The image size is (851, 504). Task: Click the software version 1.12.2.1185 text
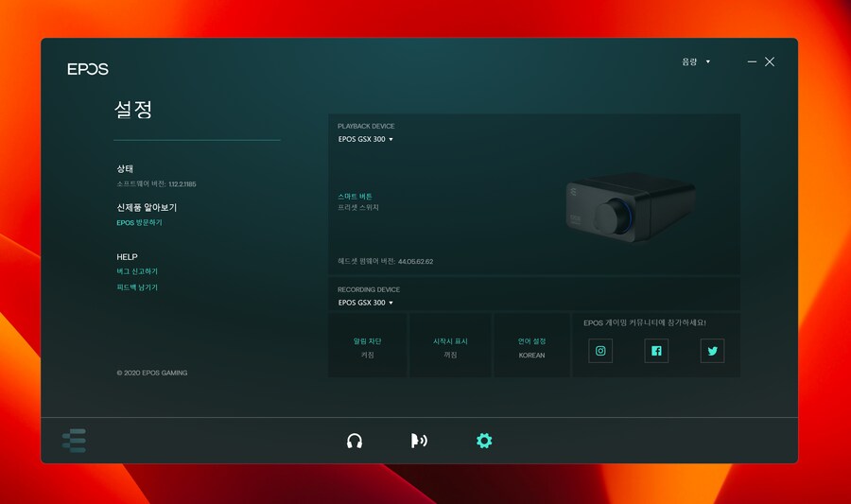point(156,183)
